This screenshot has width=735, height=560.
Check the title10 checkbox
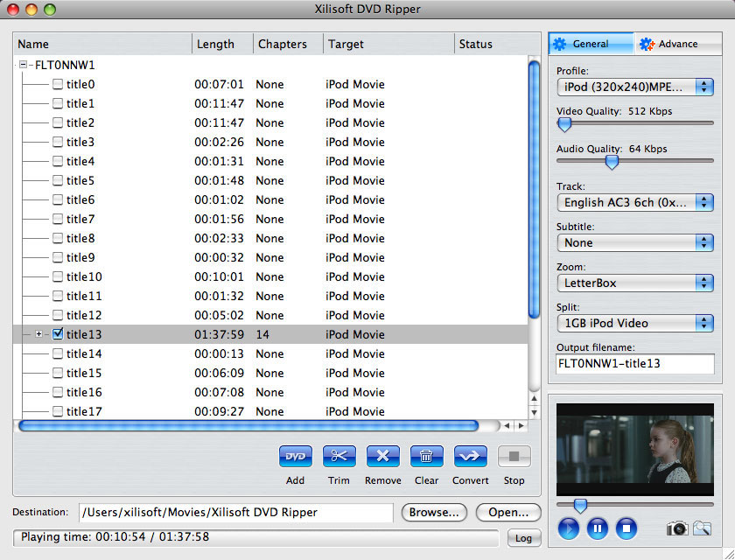[x=58, y=276]
